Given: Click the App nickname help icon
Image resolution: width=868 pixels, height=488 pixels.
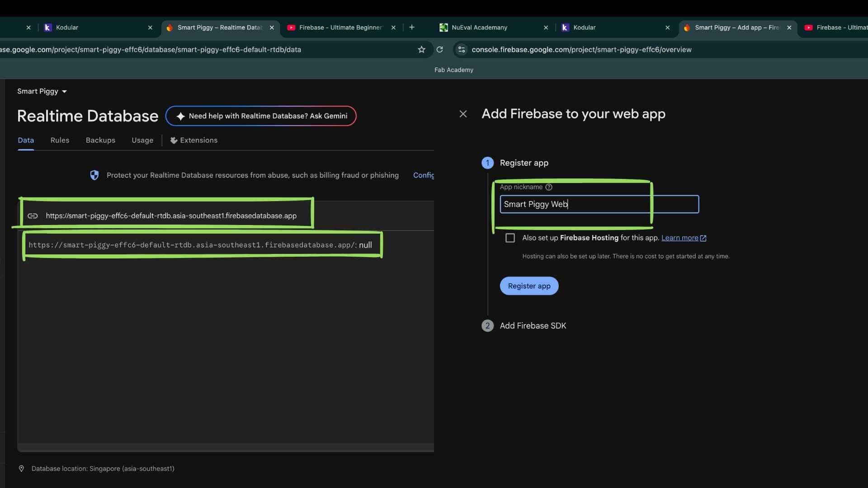Looking at the screenshot, I should [x=549, y=187].
